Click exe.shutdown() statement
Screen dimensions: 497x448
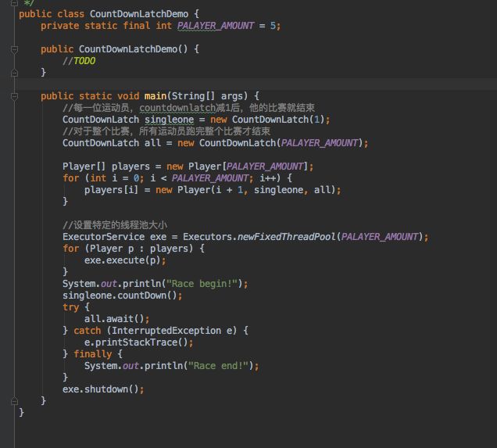click(x=103, y=389)
